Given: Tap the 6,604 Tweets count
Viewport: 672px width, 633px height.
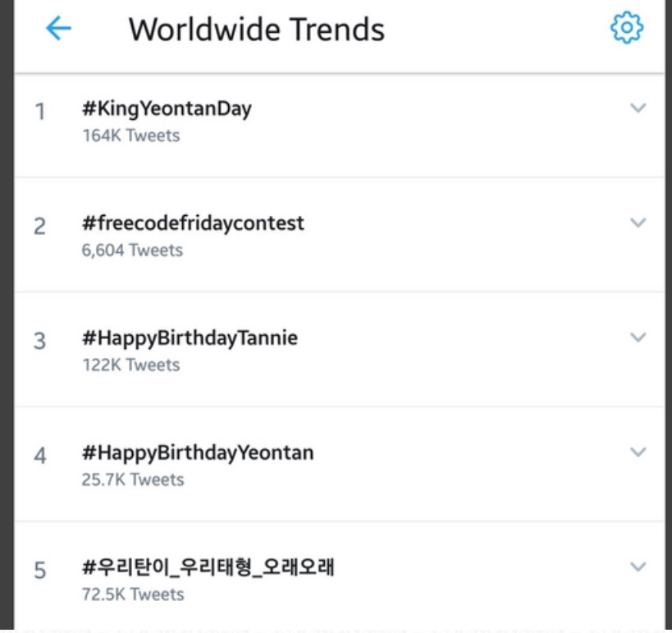Looking at the screenshot, I should [x=132, y=250].
